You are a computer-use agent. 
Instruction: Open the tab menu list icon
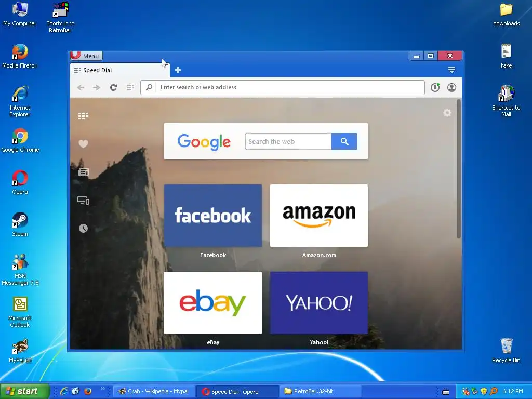[451, 70]
